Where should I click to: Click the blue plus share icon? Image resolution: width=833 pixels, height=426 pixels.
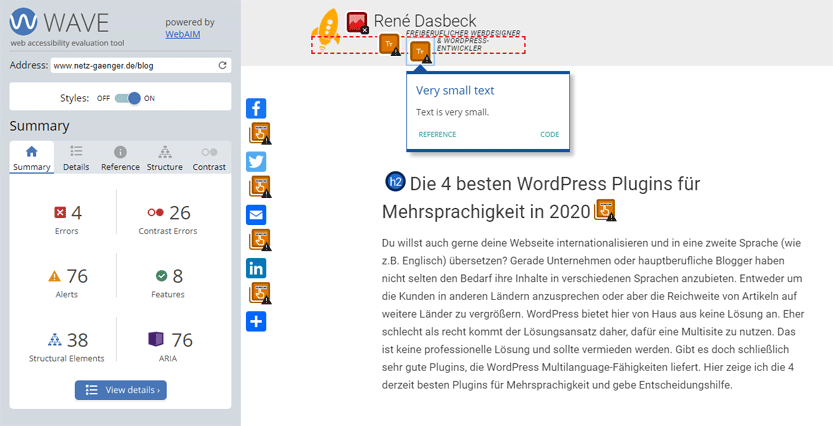pyautogui.click(x=256, y=321)
